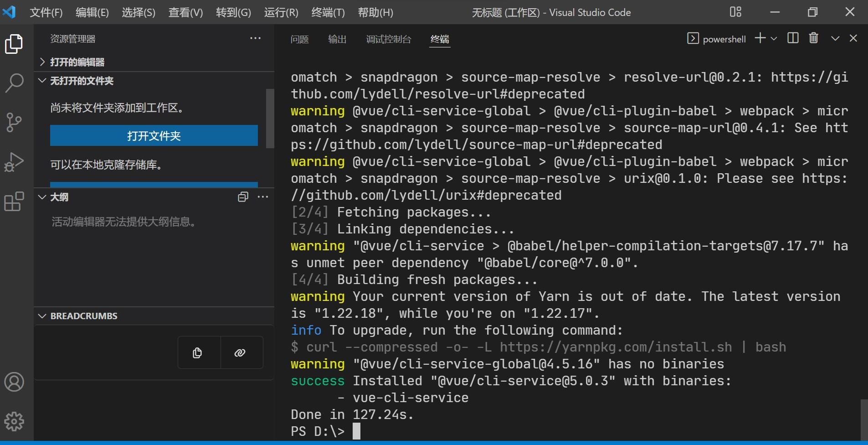Open terminal launch profile dropdown arrow
This screenshot has height=445, width=868.
click(x=773, y=38)
